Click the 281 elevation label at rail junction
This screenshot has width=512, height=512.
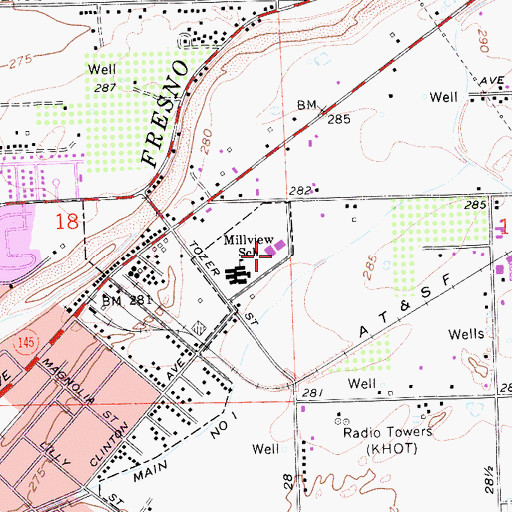tap(312, 393)
